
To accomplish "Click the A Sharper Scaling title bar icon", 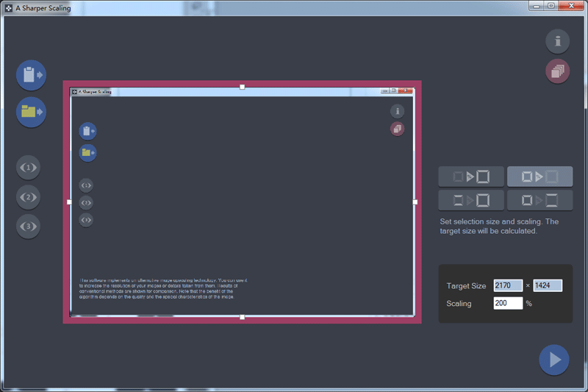I will [x=9, y=8].
